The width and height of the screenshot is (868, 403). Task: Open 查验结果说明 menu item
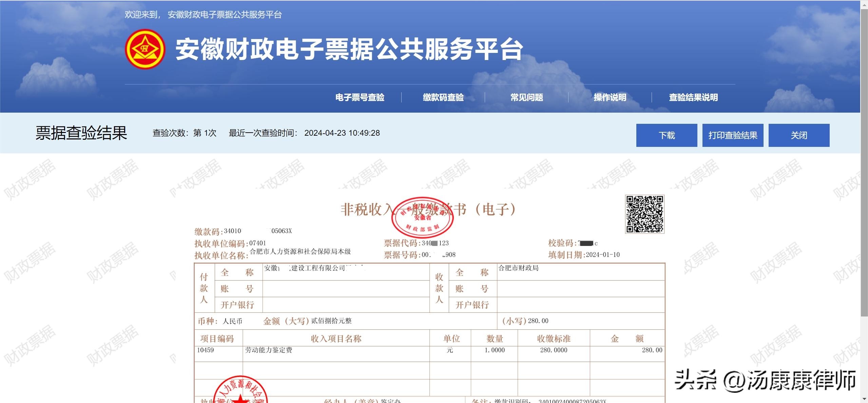[x=693, y=97]
